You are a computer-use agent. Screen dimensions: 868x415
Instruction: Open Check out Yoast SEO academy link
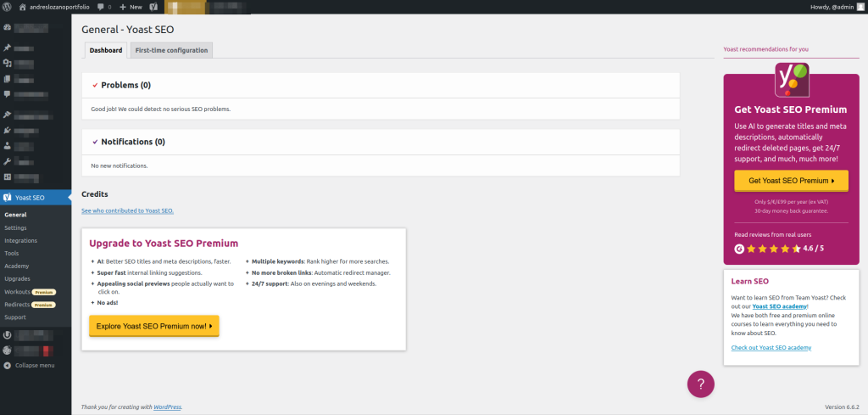pyautogui.click(x=771, y=347)
